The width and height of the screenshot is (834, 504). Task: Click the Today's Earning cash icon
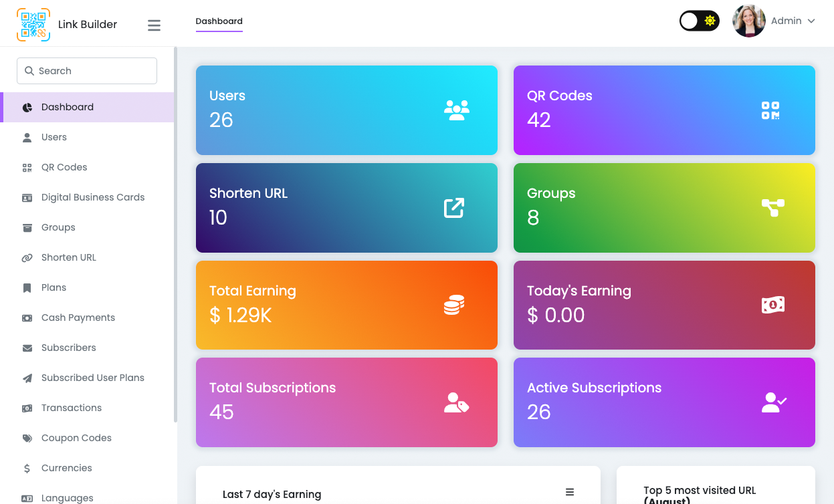[x=772, y=305]
